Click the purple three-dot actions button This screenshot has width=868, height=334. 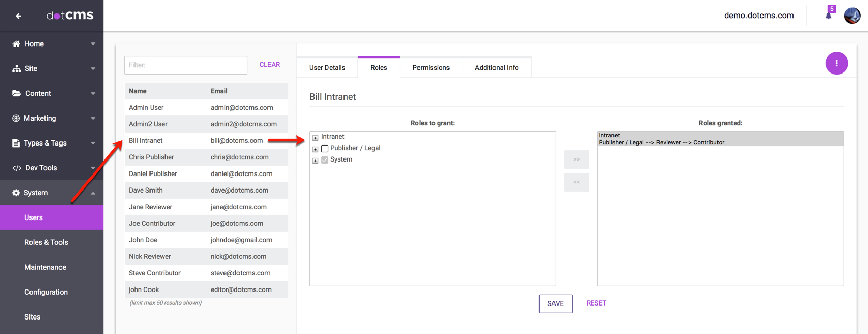pos(836,63)
